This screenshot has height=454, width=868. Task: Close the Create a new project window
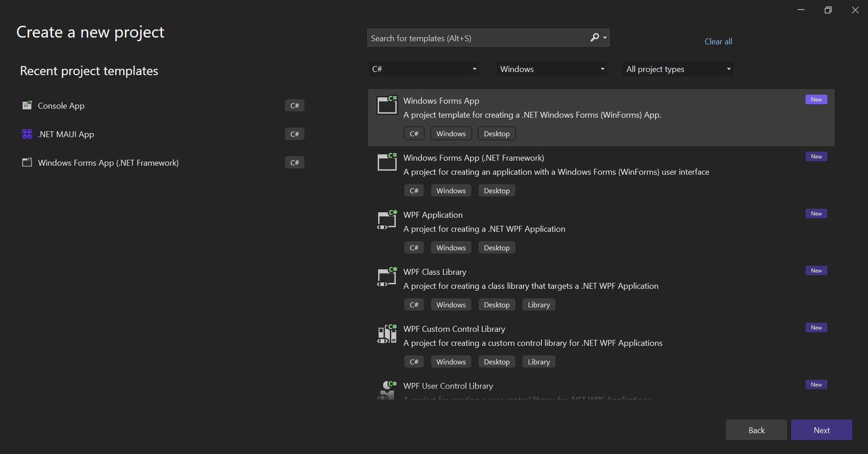(x=855, y=10)
